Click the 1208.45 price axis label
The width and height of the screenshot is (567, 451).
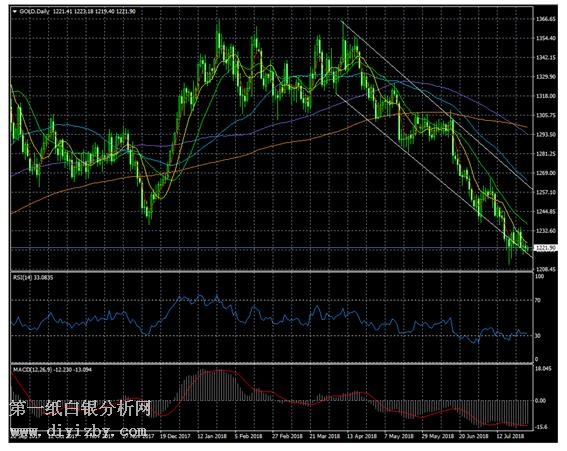(545, 269)
